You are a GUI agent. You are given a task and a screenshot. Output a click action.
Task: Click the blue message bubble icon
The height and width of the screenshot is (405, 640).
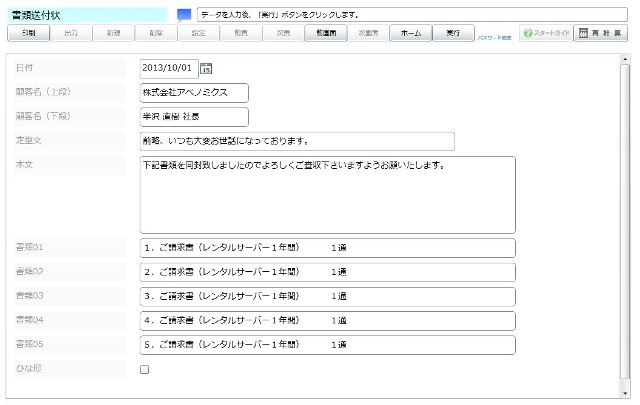[x=184, y=15]
